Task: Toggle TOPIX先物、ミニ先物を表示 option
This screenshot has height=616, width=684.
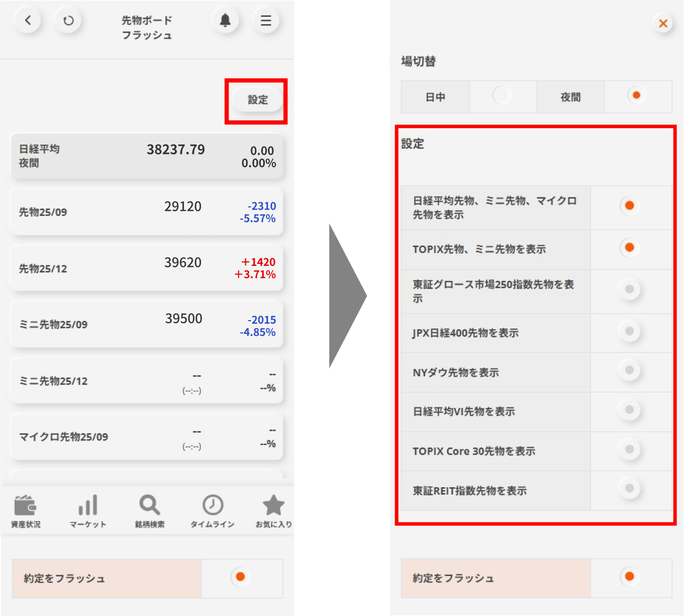Action: (x=629, y=248)
